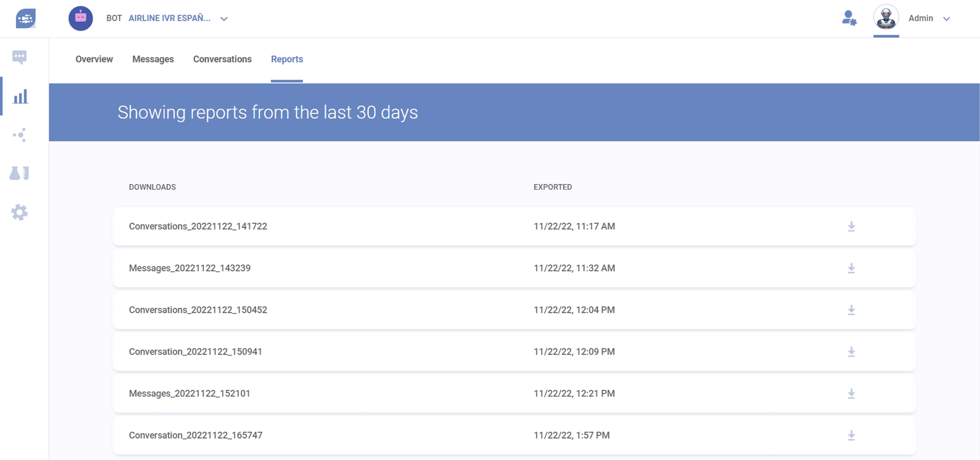The width and height of the screenshot is (980, 460).
Task: Open the flows nodes sidebar icon
Action: (x=20, y=135)
